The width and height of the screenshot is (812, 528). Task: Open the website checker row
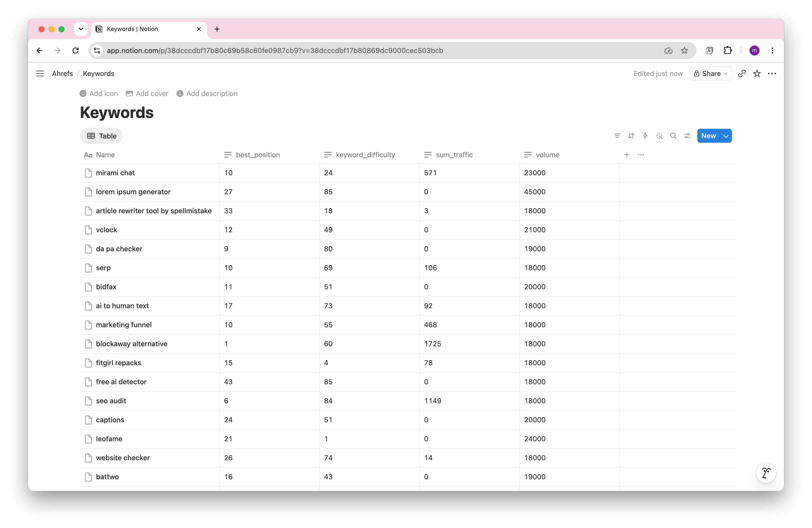coord(123,458)
